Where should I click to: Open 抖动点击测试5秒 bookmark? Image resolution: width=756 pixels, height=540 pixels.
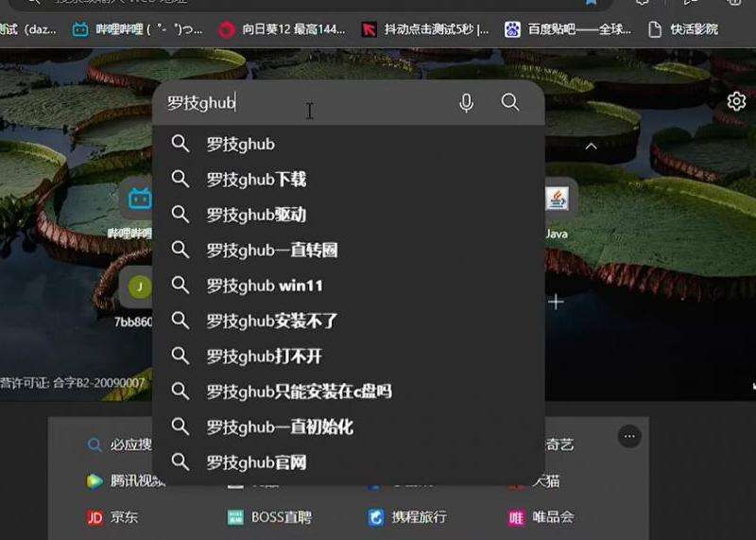click(x=425, y=29)
